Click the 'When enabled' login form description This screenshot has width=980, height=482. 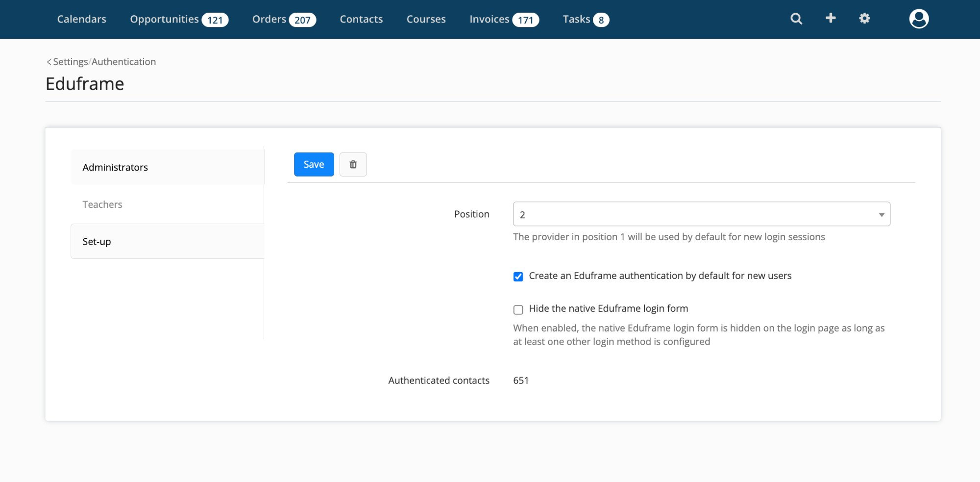[699, 335]
